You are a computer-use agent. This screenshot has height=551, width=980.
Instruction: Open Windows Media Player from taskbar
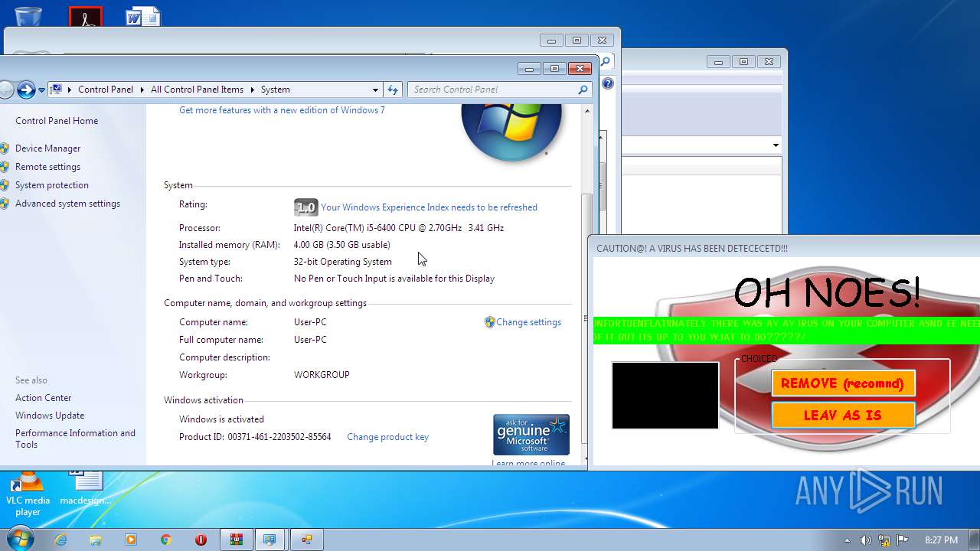pyautogui.click(x=131, y=540)
